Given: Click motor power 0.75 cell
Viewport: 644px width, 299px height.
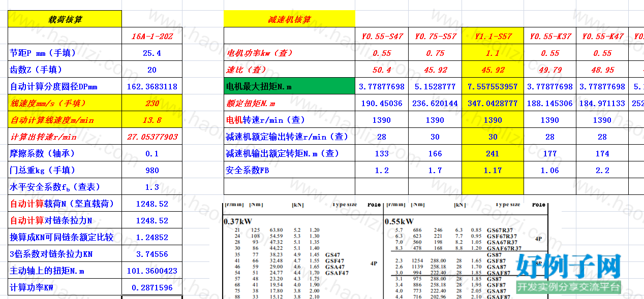Looking at the screenshot, I should [x=435, y=53].
